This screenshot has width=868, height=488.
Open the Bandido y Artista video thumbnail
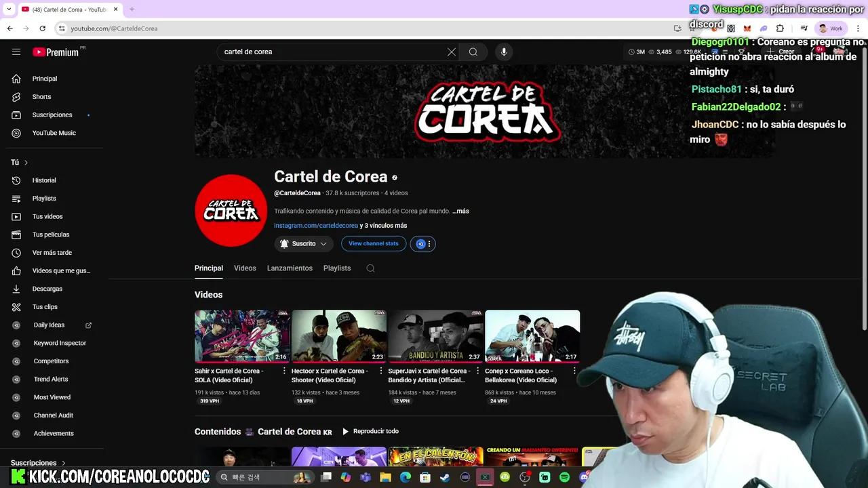(x=435, y=336)
